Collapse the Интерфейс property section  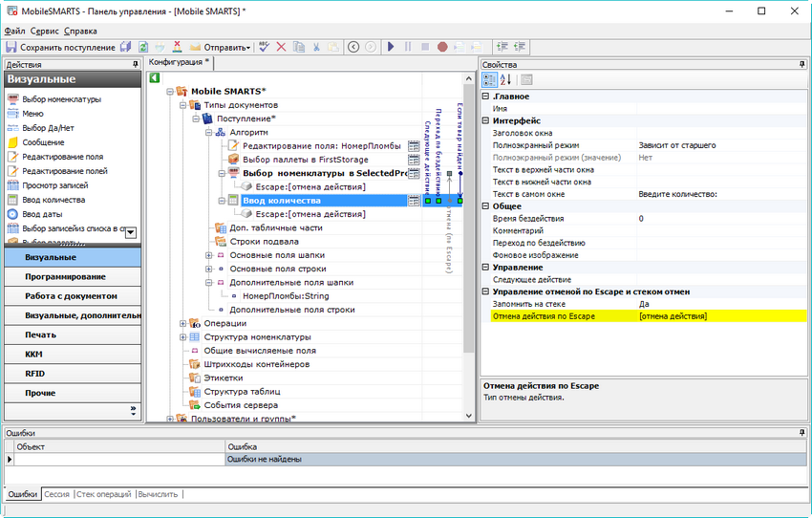(x=485, y=120)
